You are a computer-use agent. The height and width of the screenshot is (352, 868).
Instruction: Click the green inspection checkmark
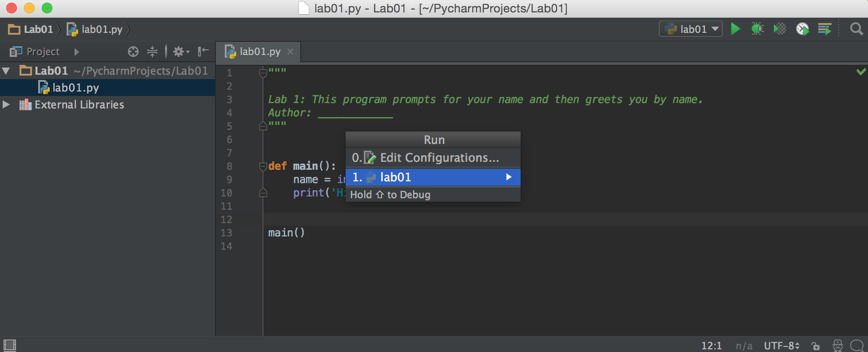(x=861, y=72)
